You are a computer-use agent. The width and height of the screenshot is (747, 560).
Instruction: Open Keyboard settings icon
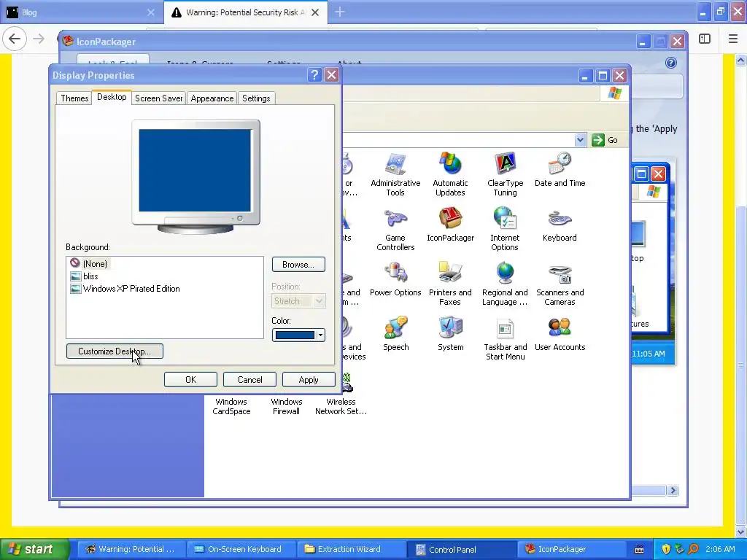pyautogui.click(x=560, y=225)
